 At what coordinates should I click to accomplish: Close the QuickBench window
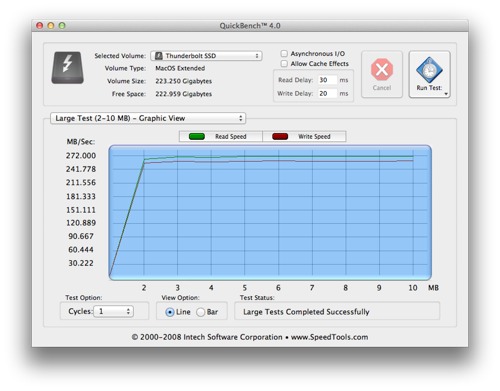click(x=40, y=25)
